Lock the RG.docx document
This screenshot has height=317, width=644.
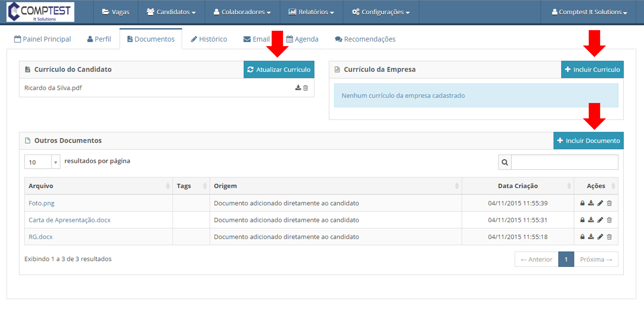(582, 237)
